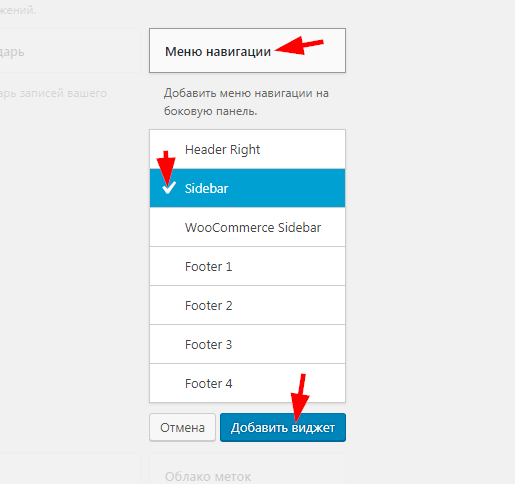Click the checkmark icon next to Sidebar
The width and height of the screenshot is (515, 484).
pyautogui.click(x=169, y=187)
